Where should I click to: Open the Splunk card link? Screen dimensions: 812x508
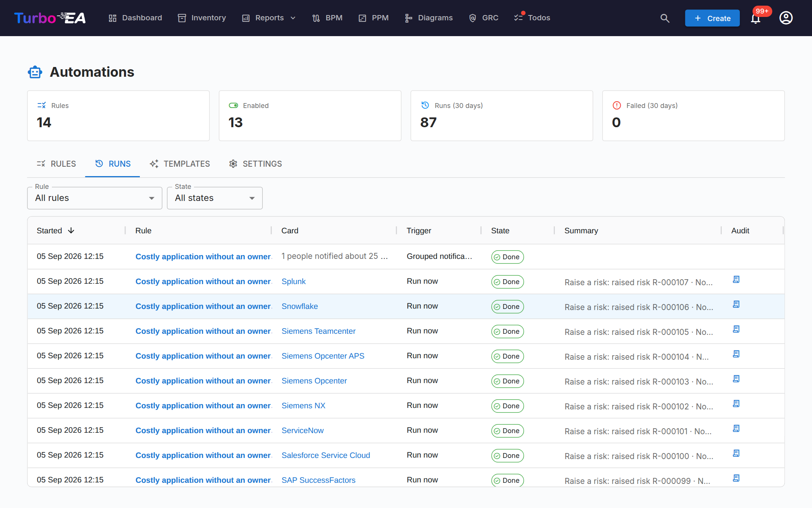(x=294, y=281)
